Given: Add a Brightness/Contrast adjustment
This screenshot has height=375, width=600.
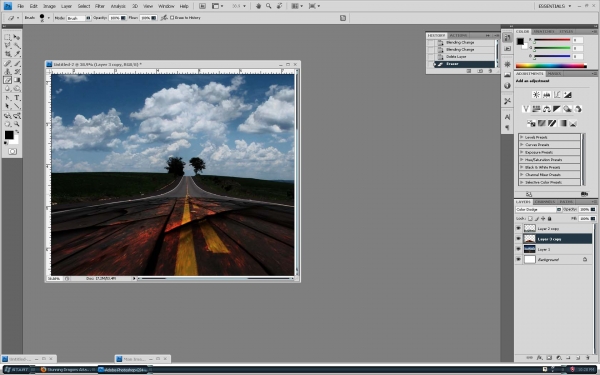Looking at the screenshot, I should pyautogui.click(x=536, y=95).
